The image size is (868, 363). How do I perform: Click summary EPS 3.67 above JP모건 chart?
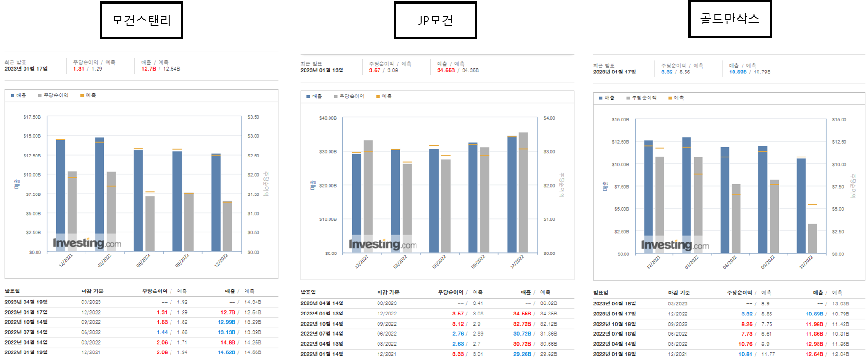point(375,70)
